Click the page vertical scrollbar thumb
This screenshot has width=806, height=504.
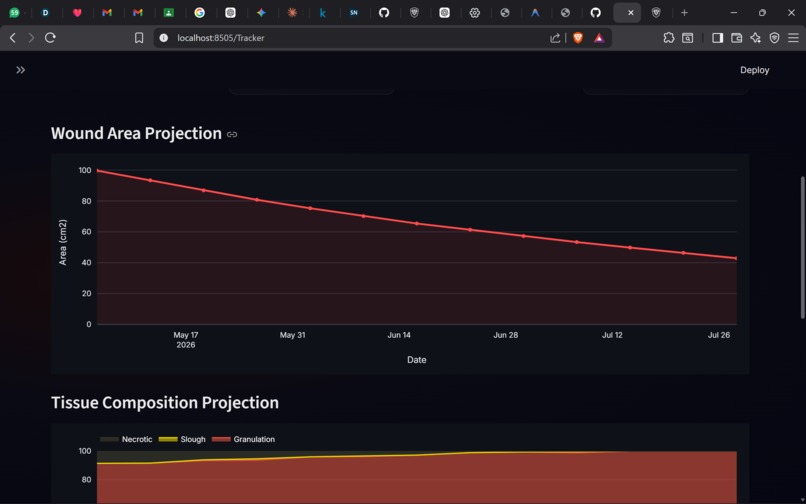tap(802, 248)
